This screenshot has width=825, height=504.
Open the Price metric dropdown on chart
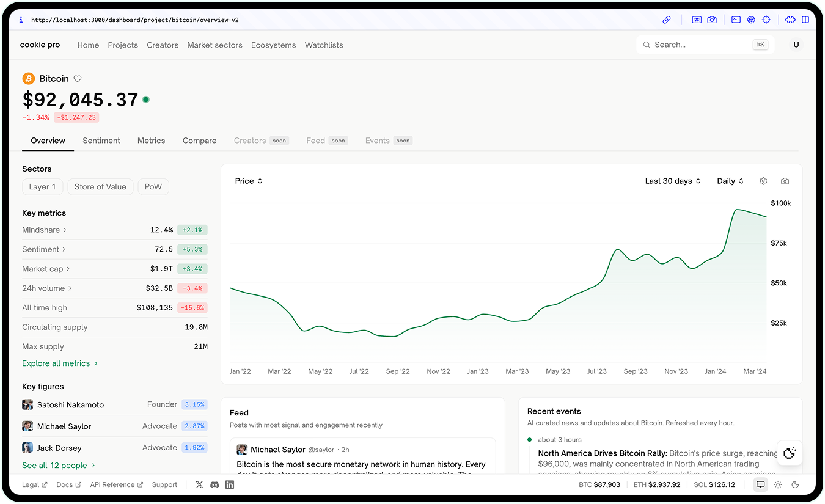249,181
